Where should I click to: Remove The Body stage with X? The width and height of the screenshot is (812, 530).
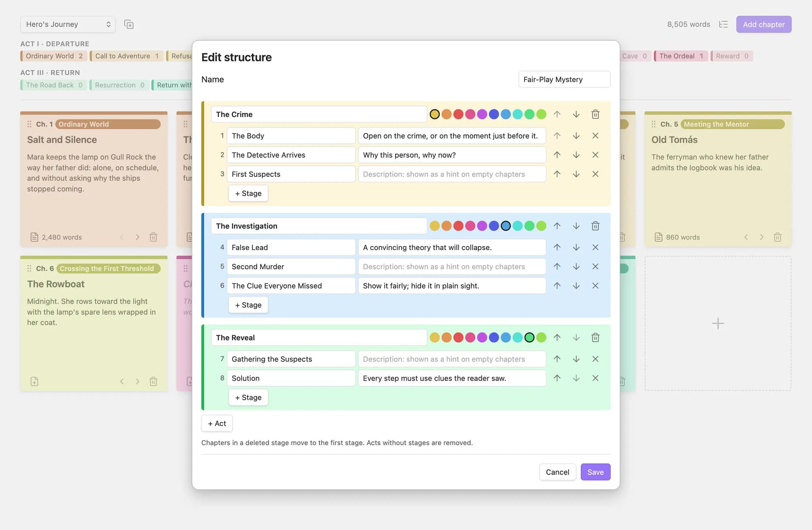[595, 136]
